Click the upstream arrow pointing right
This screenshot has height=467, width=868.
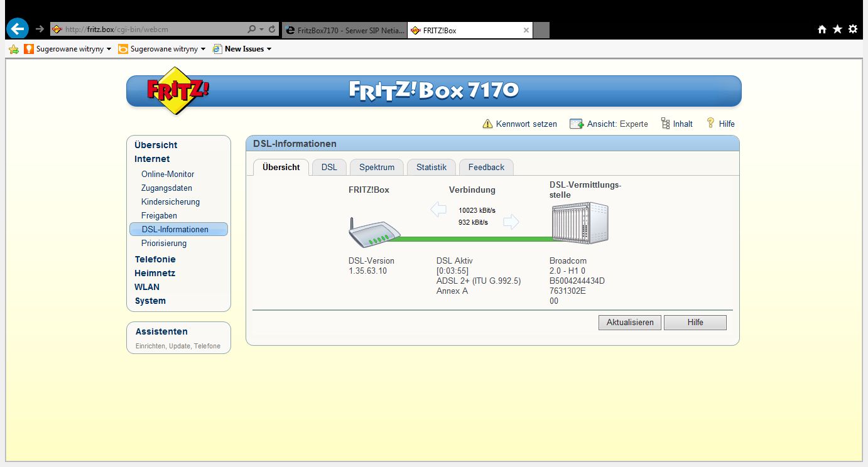click(511, 222)
